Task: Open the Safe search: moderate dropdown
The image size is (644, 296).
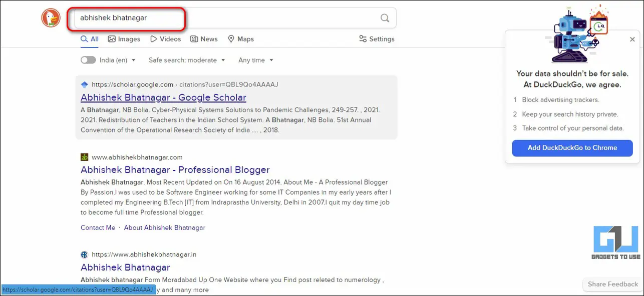Action: (187, 60)
